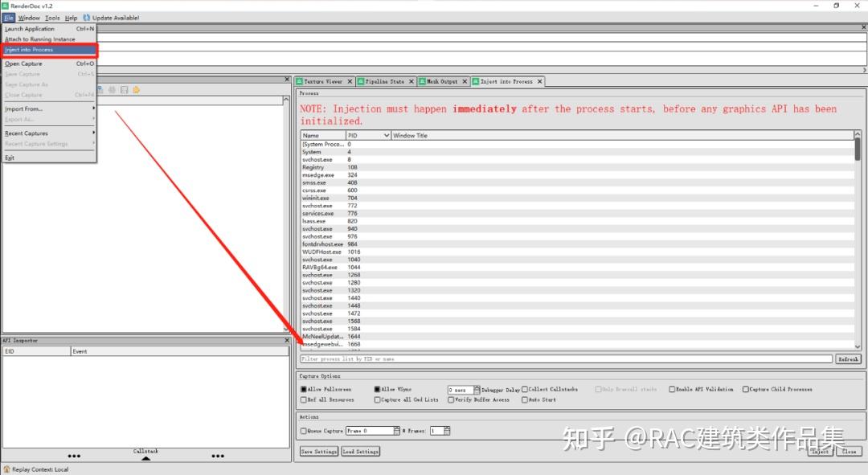Enable Capture Child Processes
The image size is (868, 475).
click(x=746, y=389)
